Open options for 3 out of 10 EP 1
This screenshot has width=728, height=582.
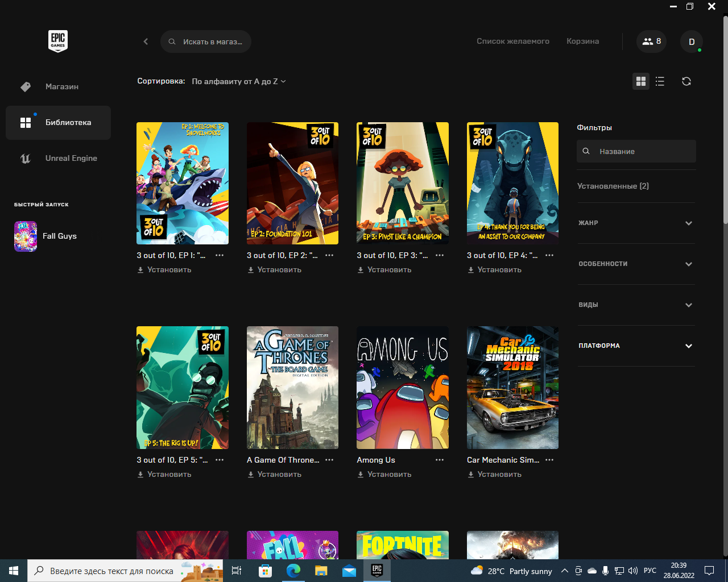click(x=220, y=255)
